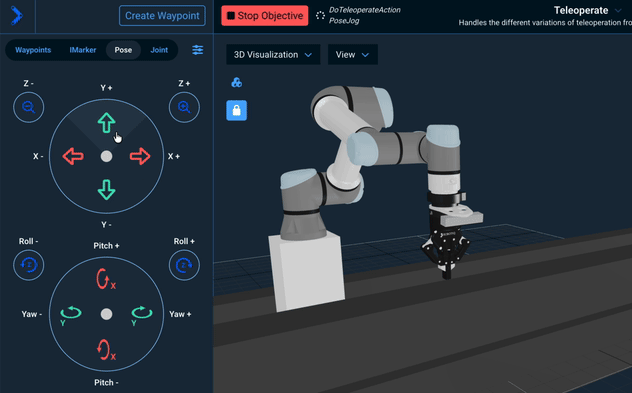Click the rotation pad center dot
632x393 pixels.
point(106,314)
